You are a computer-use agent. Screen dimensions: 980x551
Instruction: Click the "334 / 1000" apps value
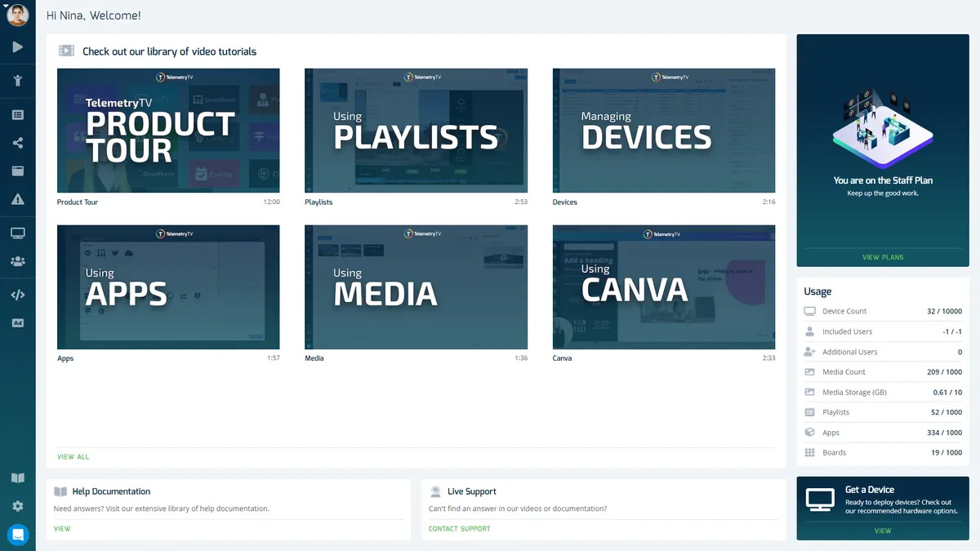pos(945,433)
